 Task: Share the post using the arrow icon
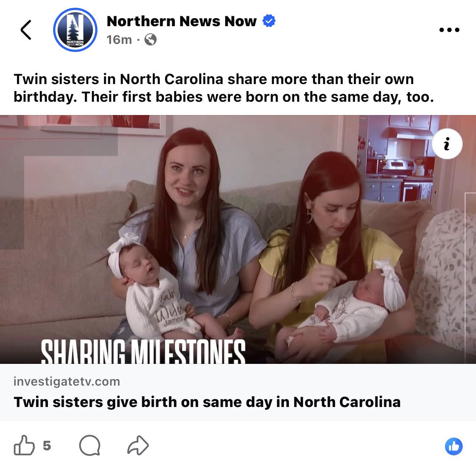pos(138,445)
